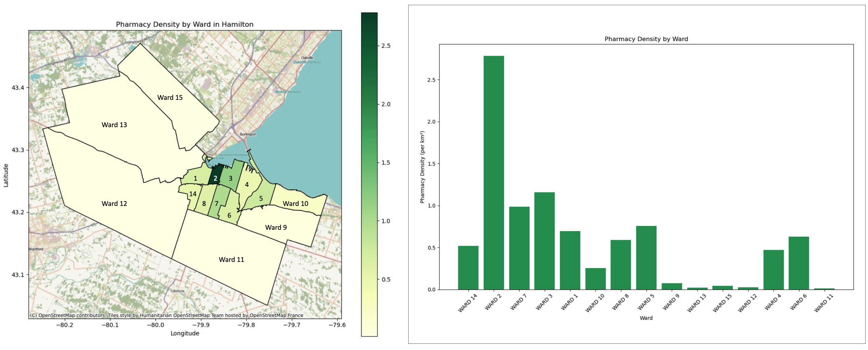Click the 2.5 tick on the colorbar
The image size is (868, 350).
point(386,46)
